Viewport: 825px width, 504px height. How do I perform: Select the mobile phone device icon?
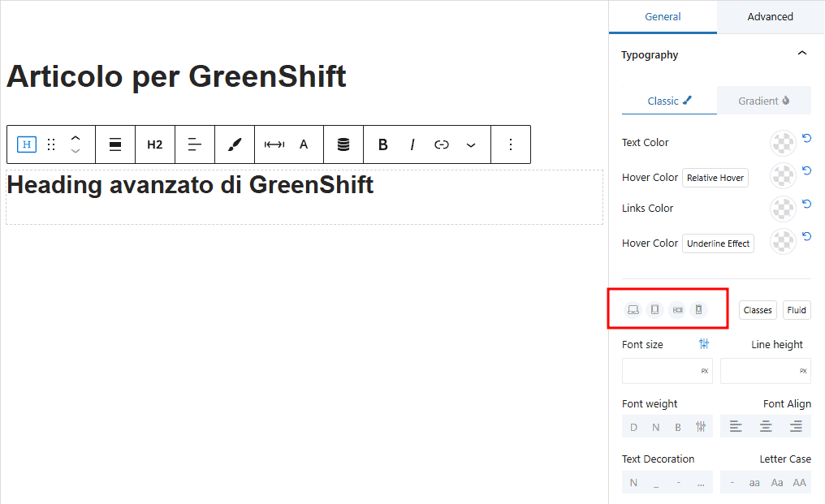point(698,310)
